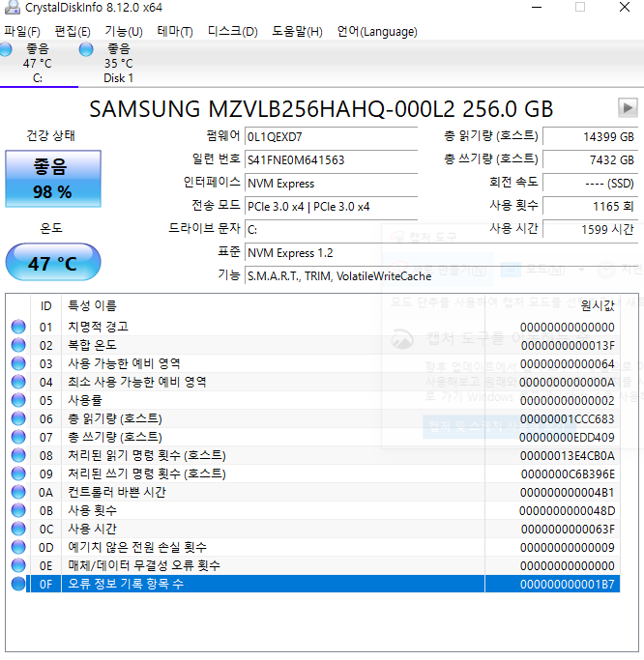The height and width of the screenshot is (660, 644).
Task: Close the CrystalDiskInfo window
Action: [x=625, y=7]
